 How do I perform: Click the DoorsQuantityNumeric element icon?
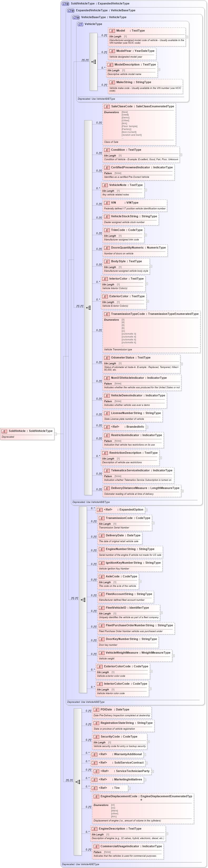point(107,248)
